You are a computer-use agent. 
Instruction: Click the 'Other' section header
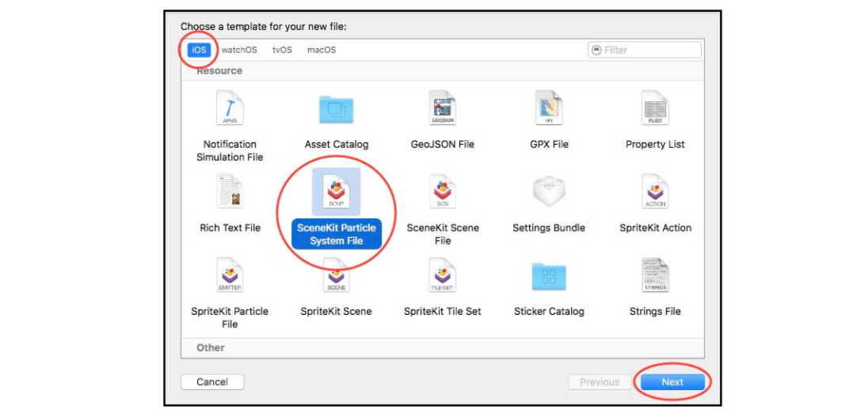tap(211, 348)
